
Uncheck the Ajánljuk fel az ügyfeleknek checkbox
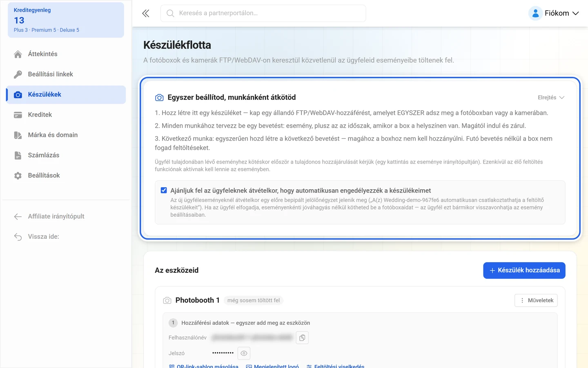coord(164,190)
